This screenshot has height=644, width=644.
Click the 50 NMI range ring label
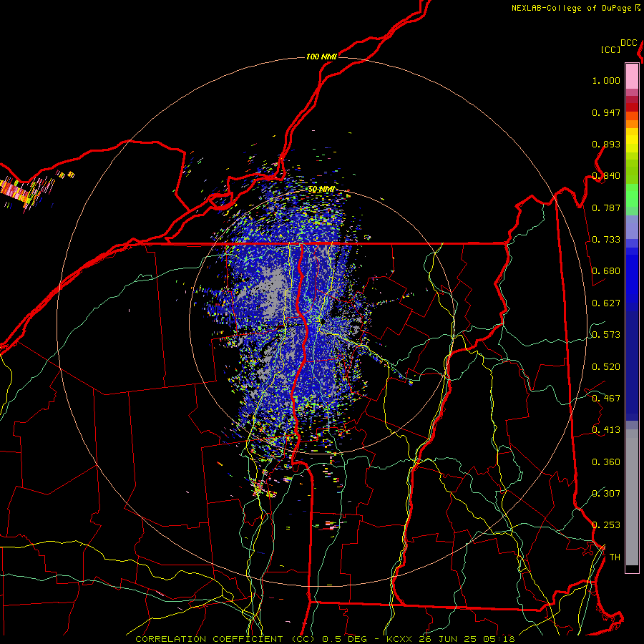coord(321,190)
